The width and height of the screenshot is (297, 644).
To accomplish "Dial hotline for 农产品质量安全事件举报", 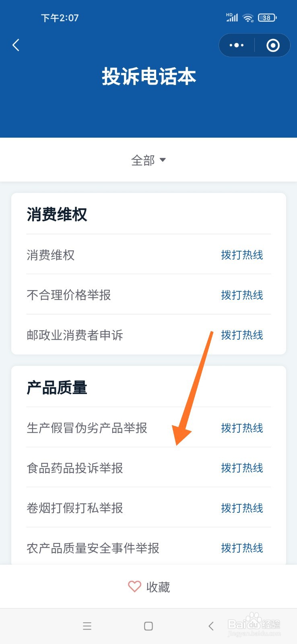I will pos(242,548).
